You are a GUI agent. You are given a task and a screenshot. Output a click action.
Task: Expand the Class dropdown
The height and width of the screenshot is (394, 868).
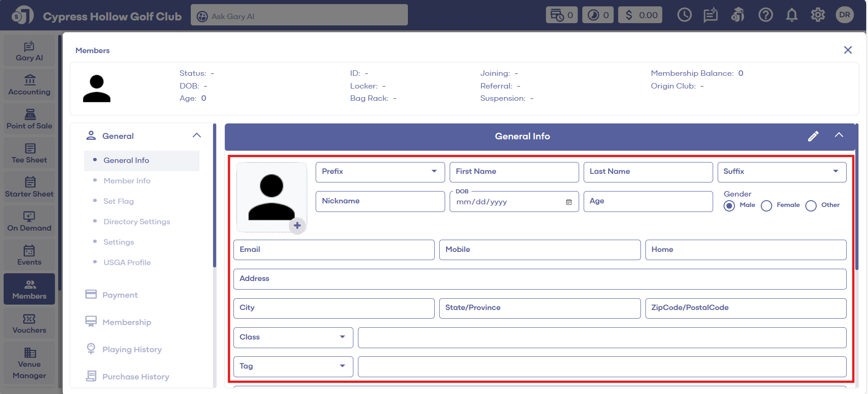293,337
